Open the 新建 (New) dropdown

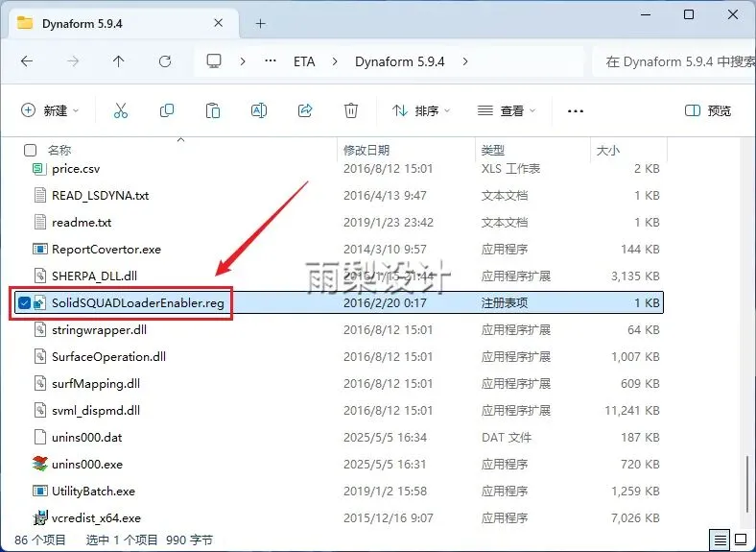click(50, 111)
